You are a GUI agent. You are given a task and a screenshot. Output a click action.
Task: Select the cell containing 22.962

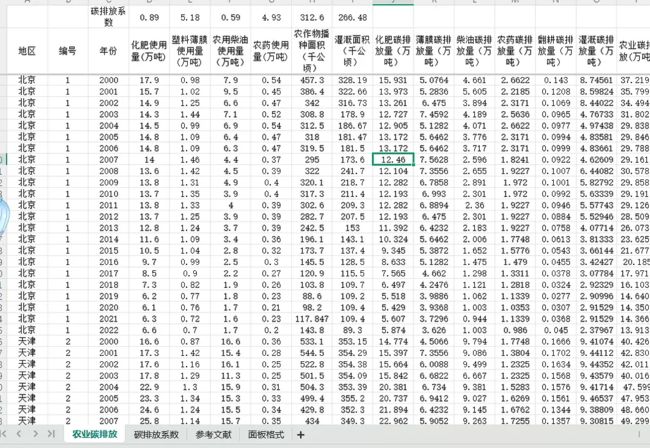393,421
